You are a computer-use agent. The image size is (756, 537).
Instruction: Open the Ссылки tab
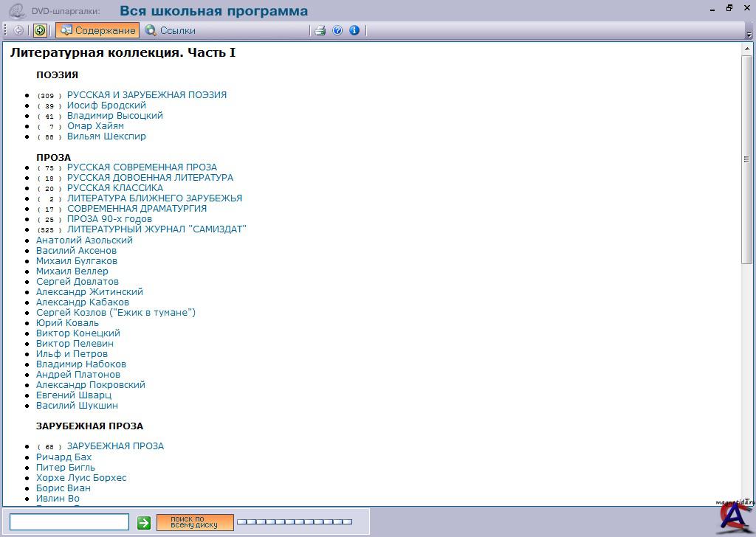click(171, 30)
